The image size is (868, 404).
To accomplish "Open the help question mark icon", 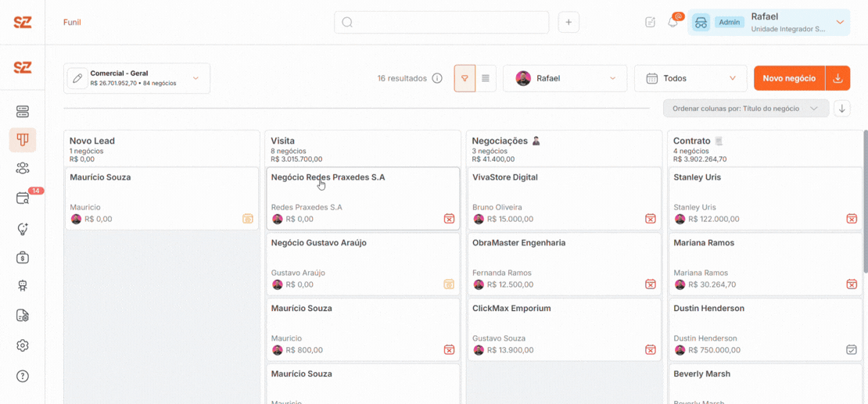I will pyautogui.click(x=23, y=376).
